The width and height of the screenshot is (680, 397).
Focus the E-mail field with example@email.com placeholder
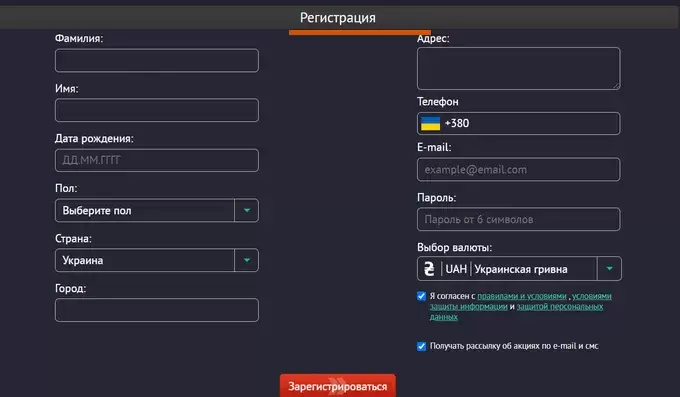click(x=519, y=170)
